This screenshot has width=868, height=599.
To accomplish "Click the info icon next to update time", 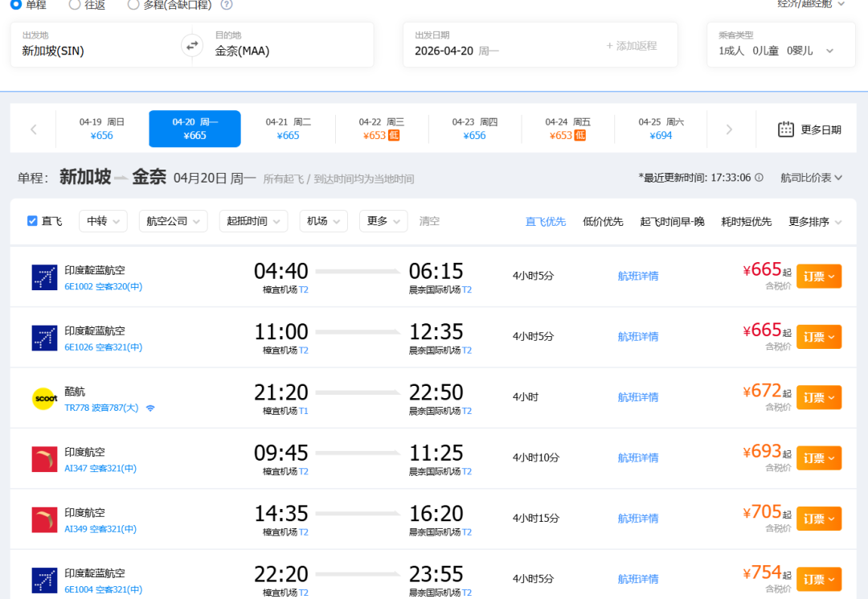I will pyautogui.click(x=759, y=178).
